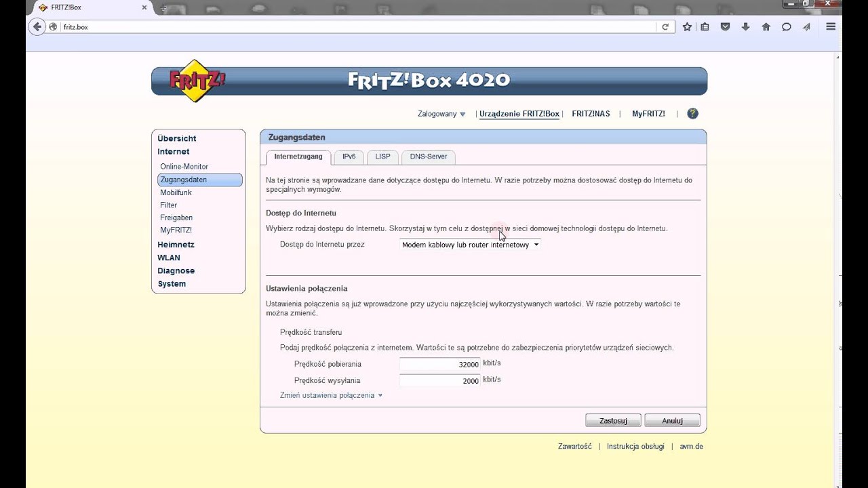Click the paper plane share icon

(x=806, y=27)
